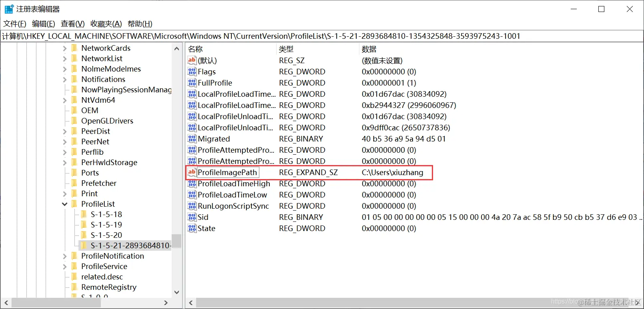The image size is (644, 309).
Task: Click the Notifications folder icon
Action: [74, 79]
